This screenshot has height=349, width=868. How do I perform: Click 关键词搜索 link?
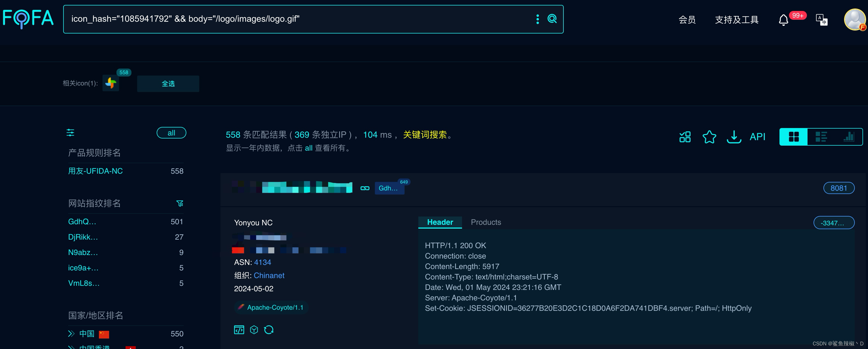[425, 135]
